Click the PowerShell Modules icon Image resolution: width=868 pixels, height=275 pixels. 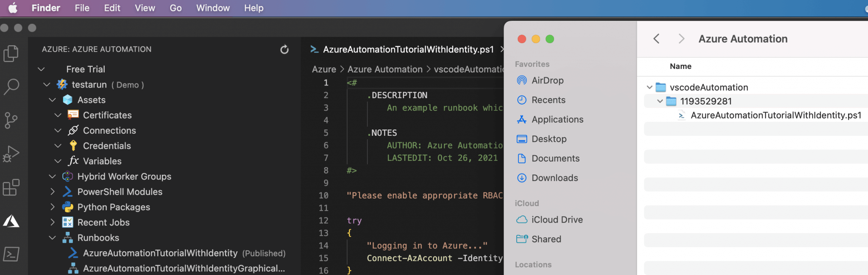point(68,192)
